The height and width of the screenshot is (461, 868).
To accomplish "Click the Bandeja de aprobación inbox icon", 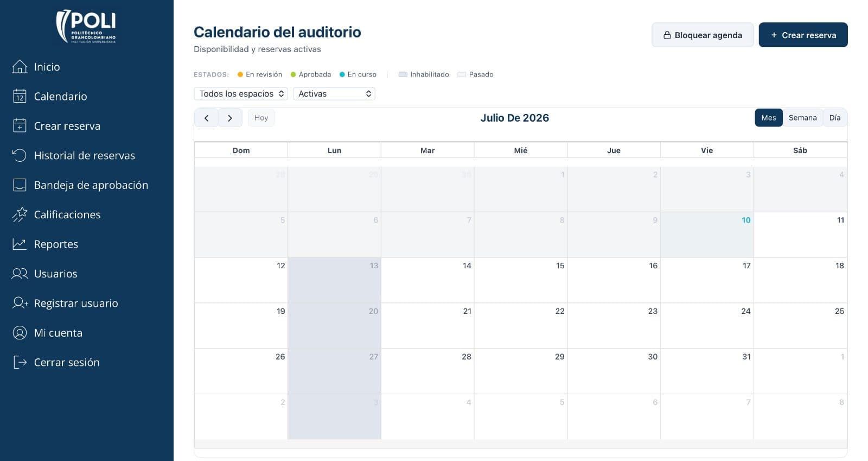I will (x=20, y=185).
